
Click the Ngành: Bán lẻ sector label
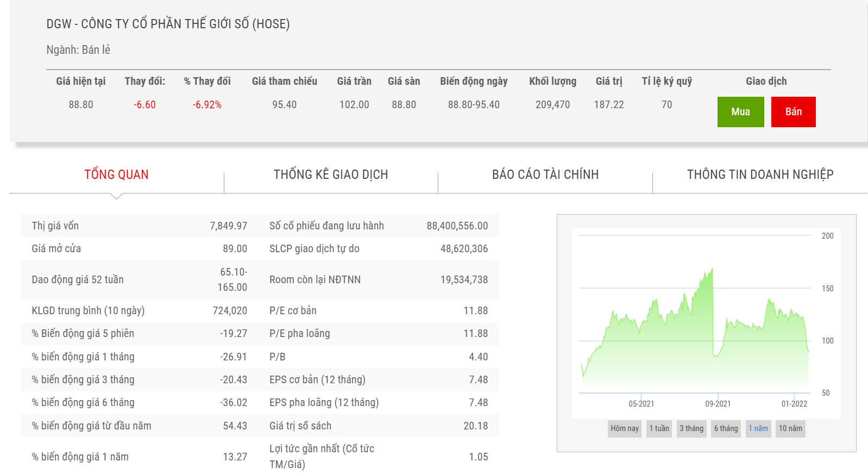coord(78,50)
